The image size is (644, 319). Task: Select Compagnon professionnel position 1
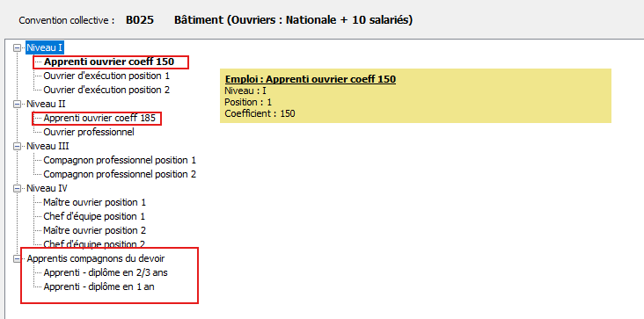click(x=120, y=160)
